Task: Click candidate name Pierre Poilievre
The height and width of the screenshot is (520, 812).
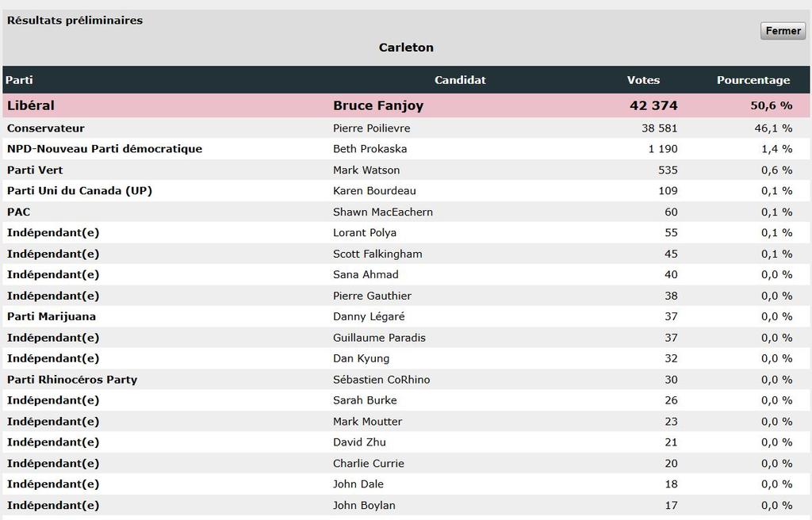Action: (x=371, y=128)
